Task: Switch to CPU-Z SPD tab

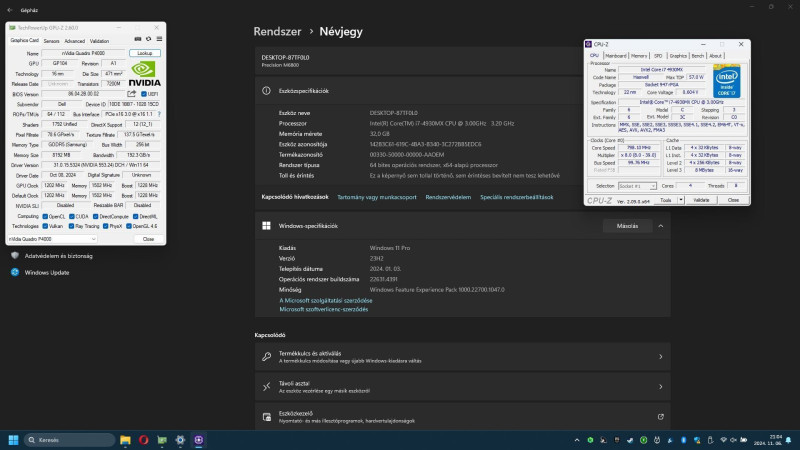Action: [658, 56]
